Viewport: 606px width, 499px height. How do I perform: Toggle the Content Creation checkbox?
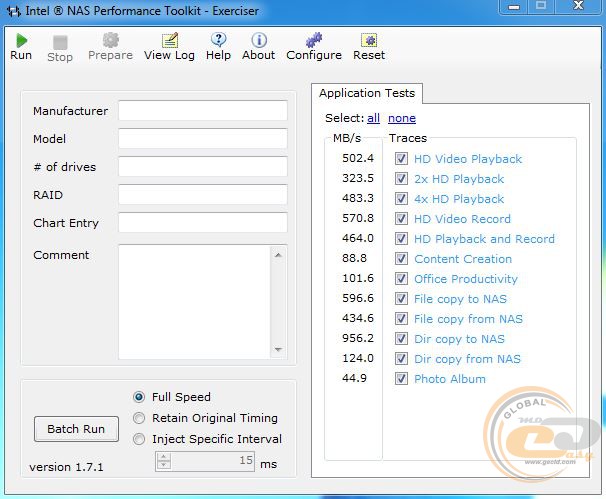coord(401,259)
